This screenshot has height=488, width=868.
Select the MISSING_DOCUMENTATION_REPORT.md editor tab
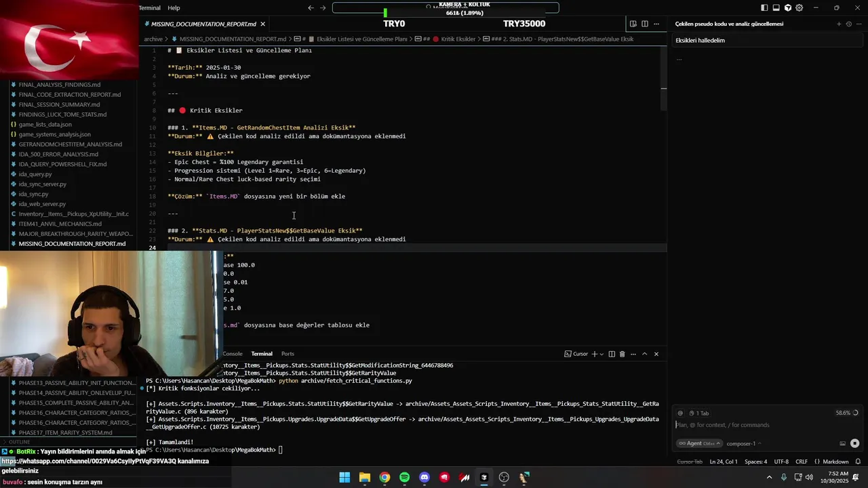(x=203, y=24)
